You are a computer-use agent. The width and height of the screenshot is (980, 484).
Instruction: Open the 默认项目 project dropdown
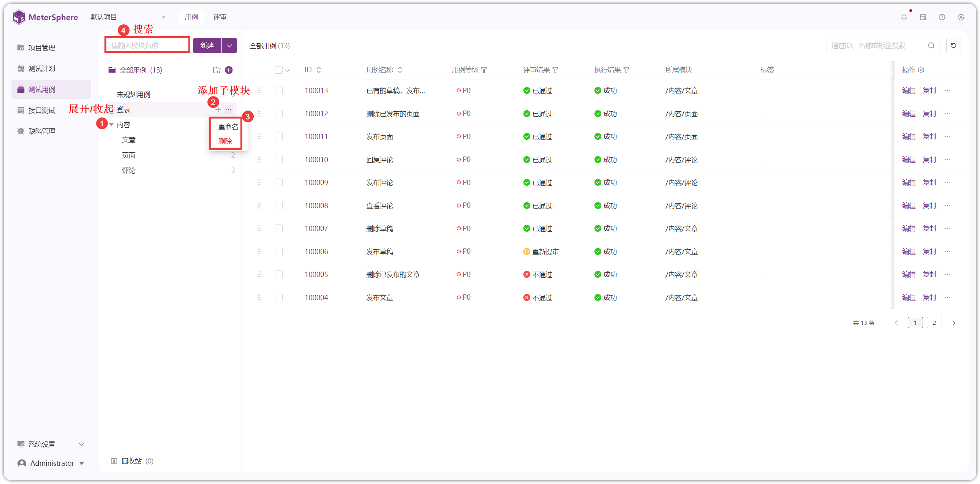point(128,17)
